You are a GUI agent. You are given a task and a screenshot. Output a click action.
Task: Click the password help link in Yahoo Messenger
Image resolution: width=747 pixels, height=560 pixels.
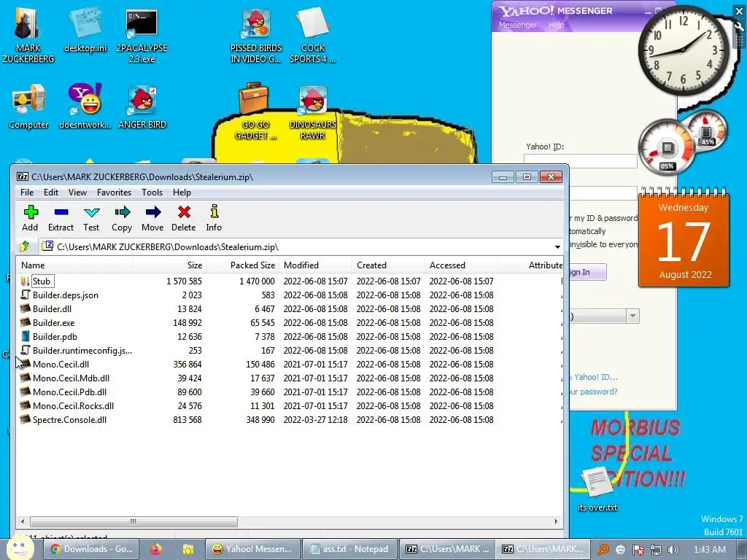[594, 392]
